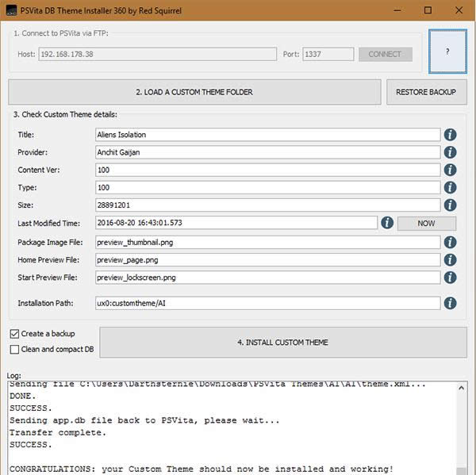Click info icon for Start Preview File
This screenshot has width=476, height=475.
tap(450, 278)
